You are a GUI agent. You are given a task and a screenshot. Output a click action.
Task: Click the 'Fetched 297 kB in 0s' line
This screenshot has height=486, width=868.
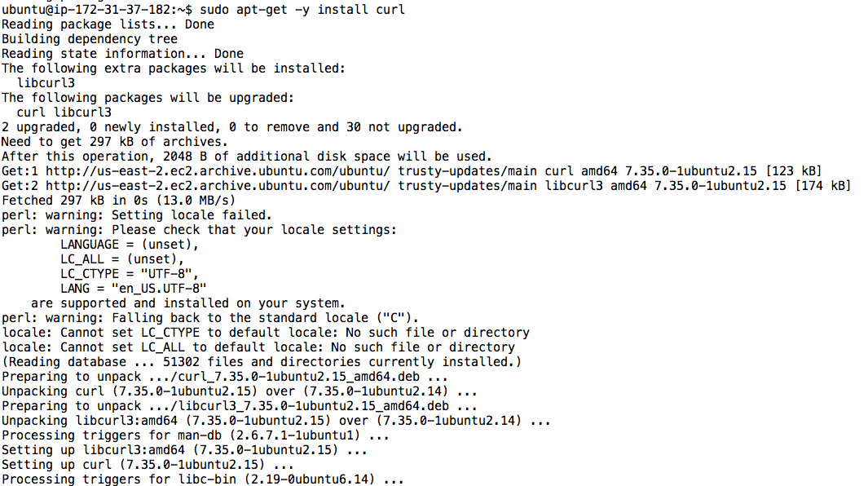click(118, 201)
